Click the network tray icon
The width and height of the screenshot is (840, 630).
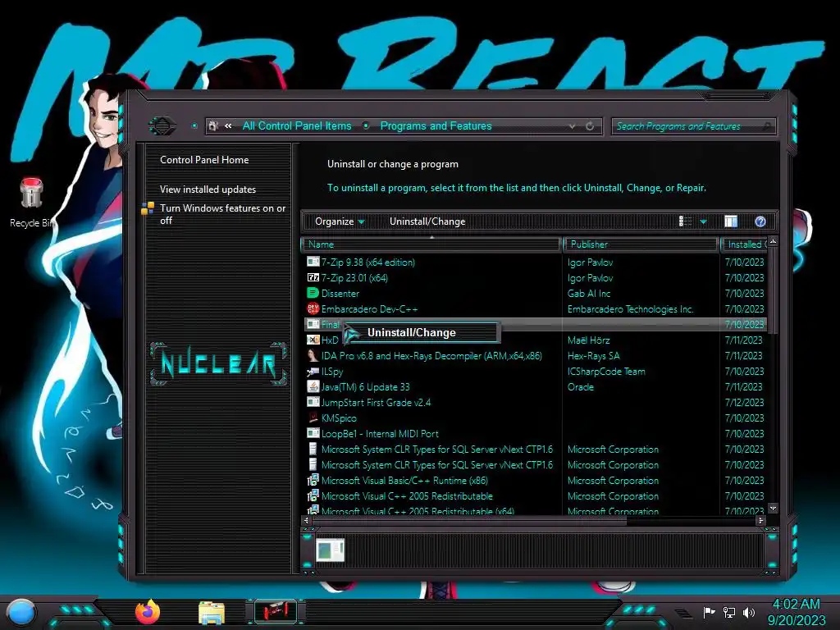pos(729,612)
